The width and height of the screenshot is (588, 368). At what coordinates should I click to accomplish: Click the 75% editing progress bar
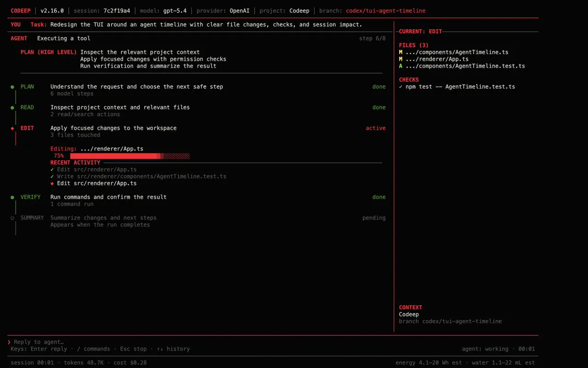[x=130, y=156]
